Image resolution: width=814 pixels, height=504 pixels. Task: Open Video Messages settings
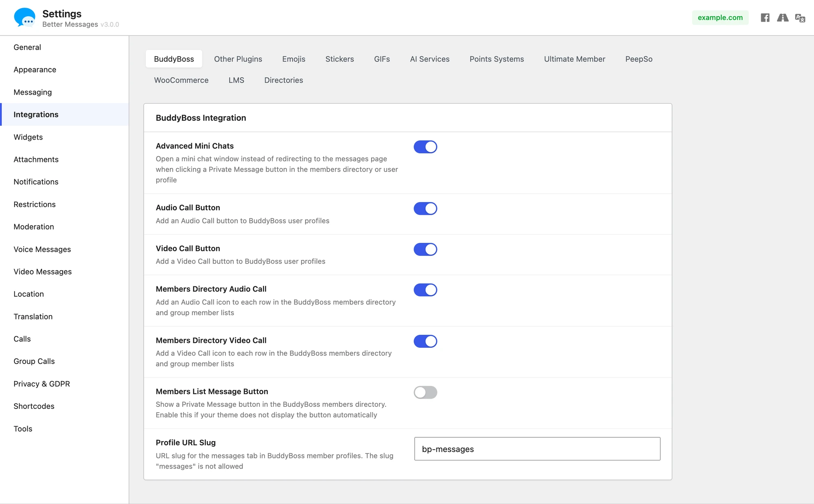point(64,272)
